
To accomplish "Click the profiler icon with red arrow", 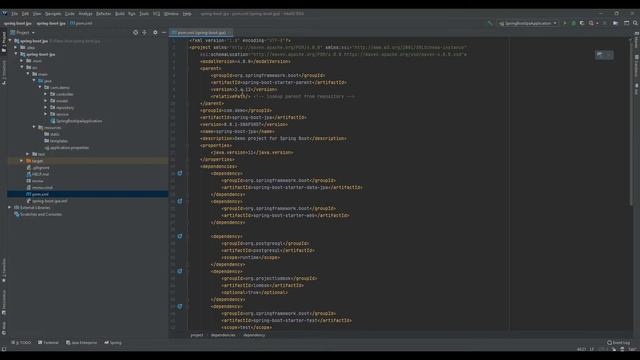I will (x=592, y=23).
